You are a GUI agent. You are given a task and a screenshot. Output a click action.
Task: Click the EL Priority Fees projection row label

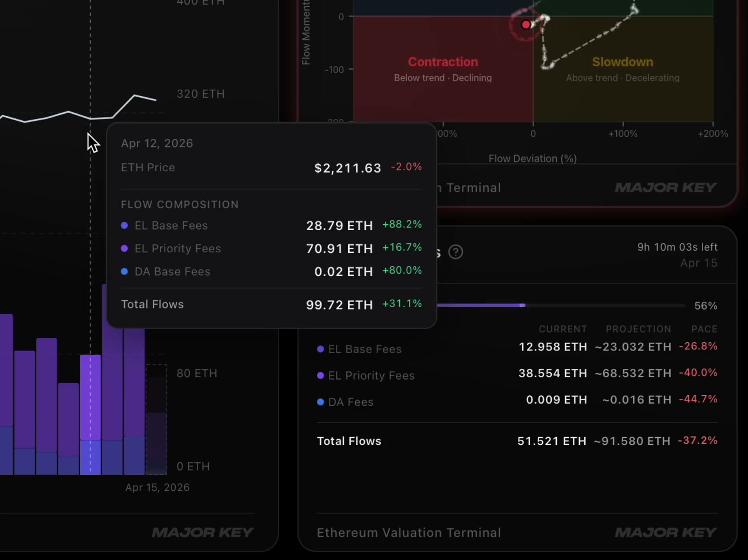(371, 375)
